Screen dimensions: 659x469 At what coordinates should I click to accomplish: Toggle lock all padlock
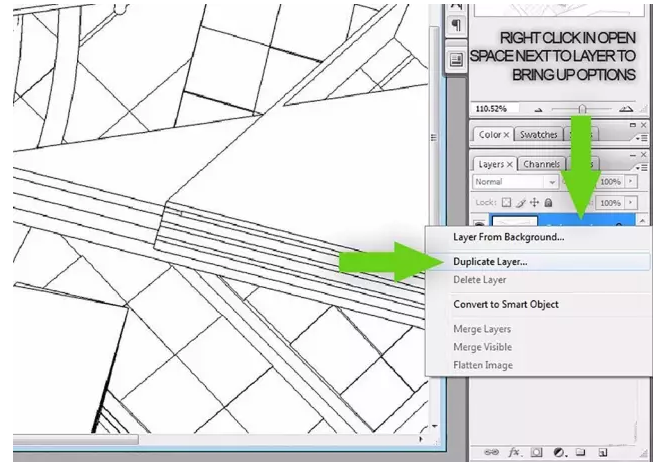(x=548, y=203)
